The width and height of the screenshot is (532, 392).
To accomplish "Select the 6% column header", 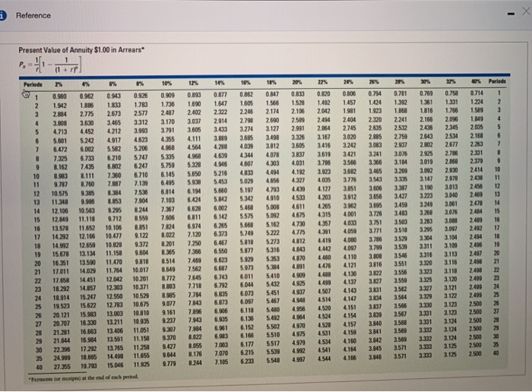I will click(x=113, y=84).
